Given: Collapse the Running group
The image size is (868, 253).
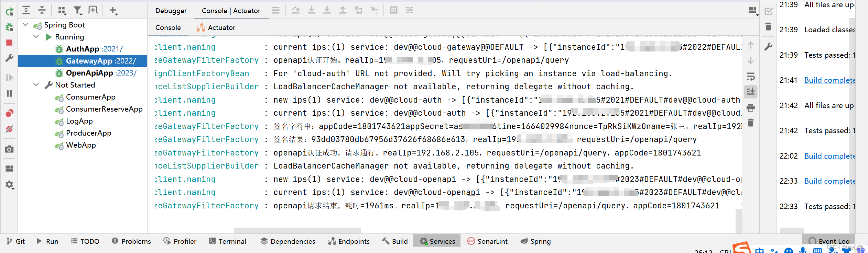Looking at the screenshot, I should click(36, 36).
